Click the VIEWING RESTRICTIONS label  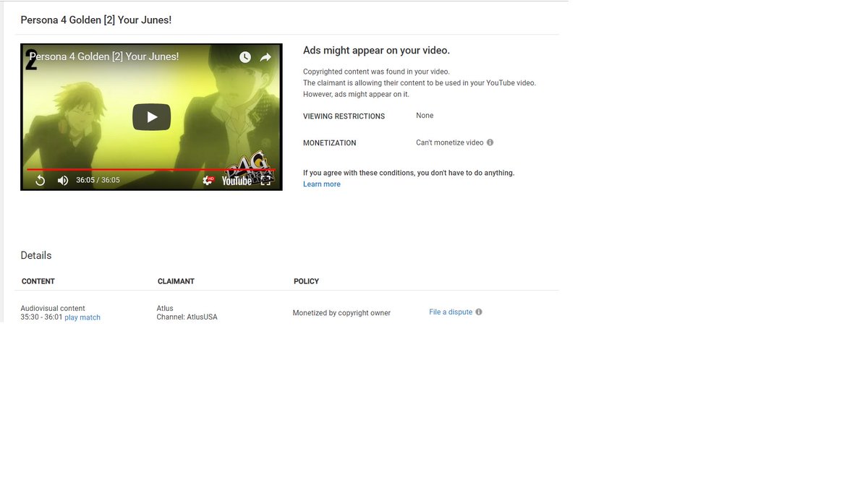344,116
